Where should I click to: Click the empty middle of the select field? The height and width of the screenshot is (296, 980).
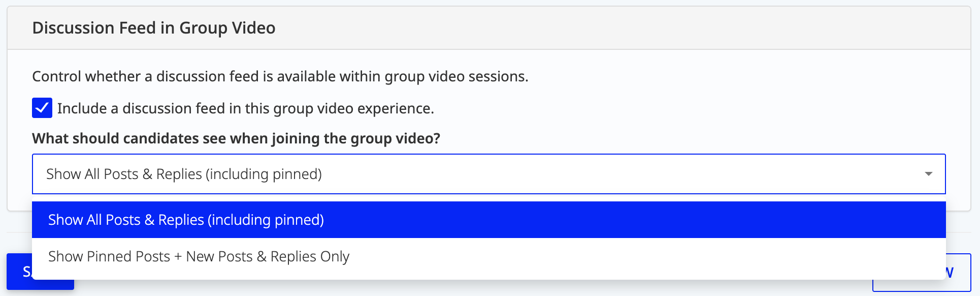[x=609, y=174]
